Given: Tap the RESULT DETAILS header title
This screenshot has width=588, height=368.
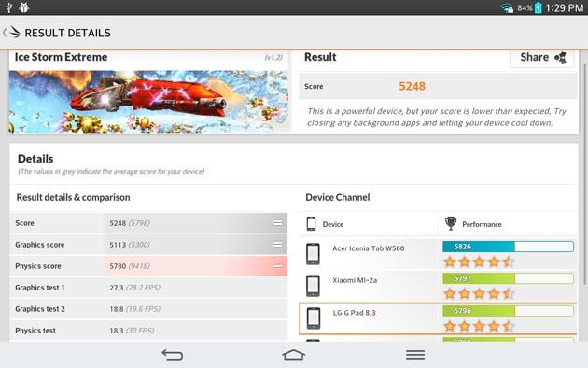Looking at the screenshot, I should pos(67,33).
